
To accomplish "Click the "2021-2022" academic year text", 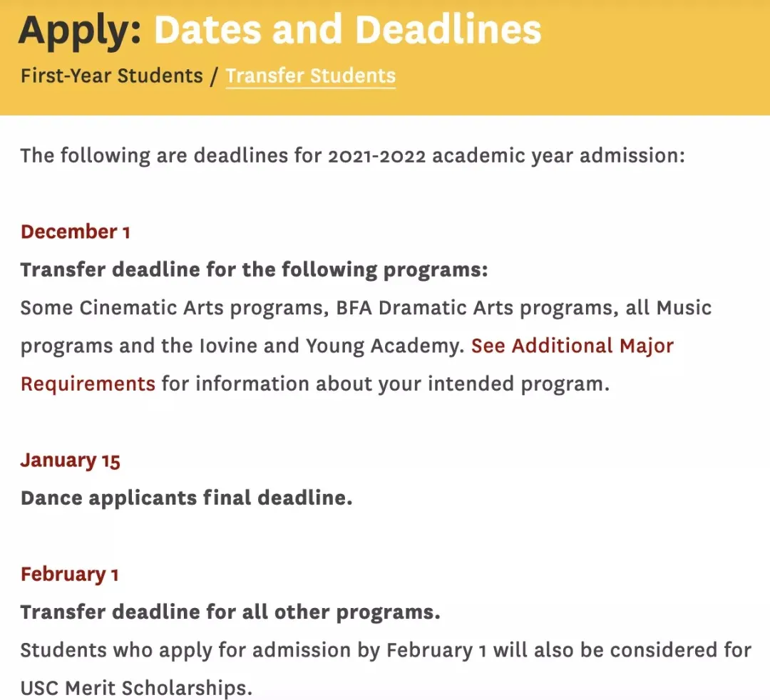I will click(376, 155).
